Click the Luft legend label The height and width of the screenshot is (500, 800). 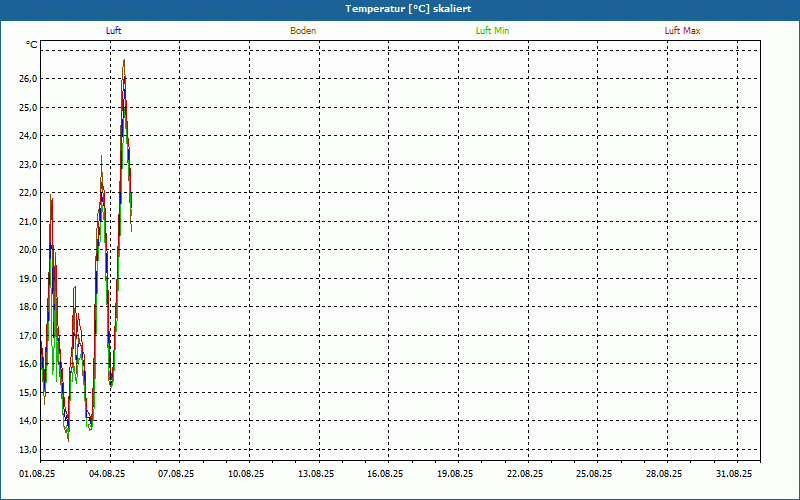[113, 31]
